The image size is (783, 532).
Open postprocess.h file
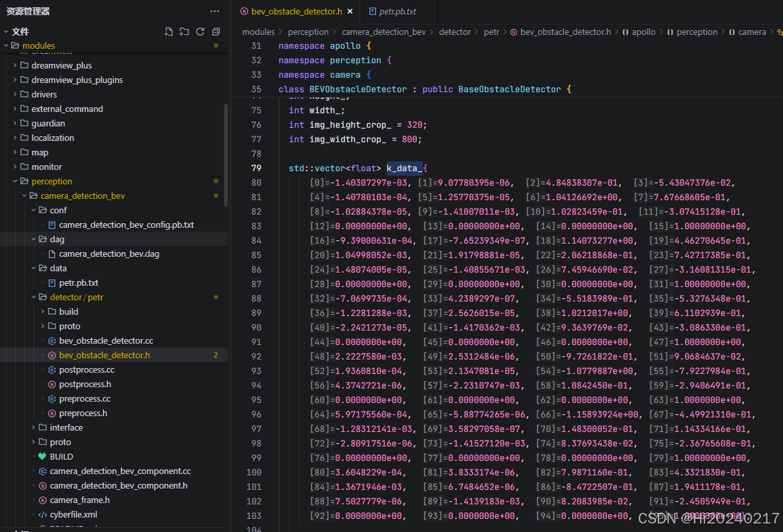coord(85,384)
